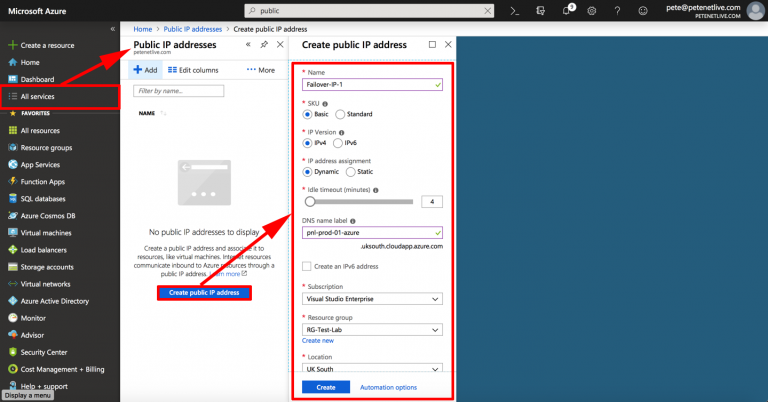768x402 pixels.
Task: Check Create an IPv6 address
Action: (x=307, y=266)
